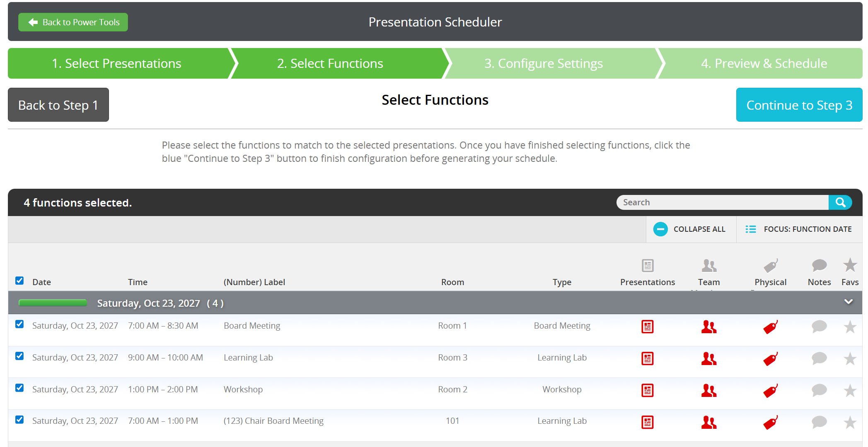
Task: Click Back to Power Tools button
Action: coord(73,22)
